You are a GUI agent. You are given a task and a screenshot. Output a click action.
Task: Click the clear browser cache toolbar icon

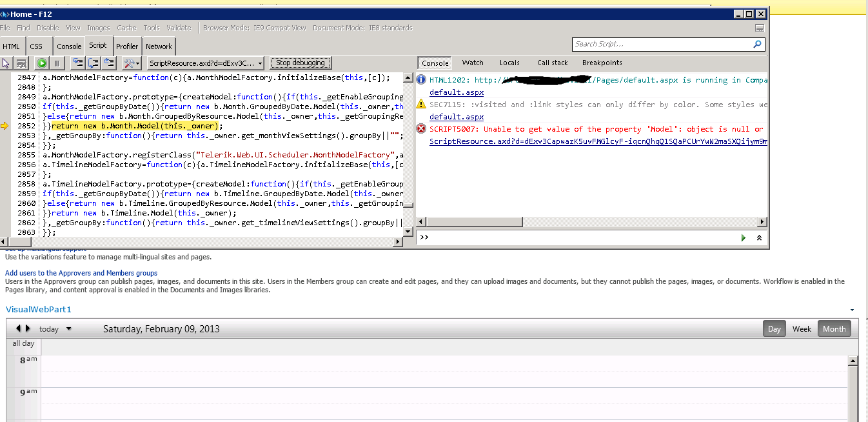[21, 63]
